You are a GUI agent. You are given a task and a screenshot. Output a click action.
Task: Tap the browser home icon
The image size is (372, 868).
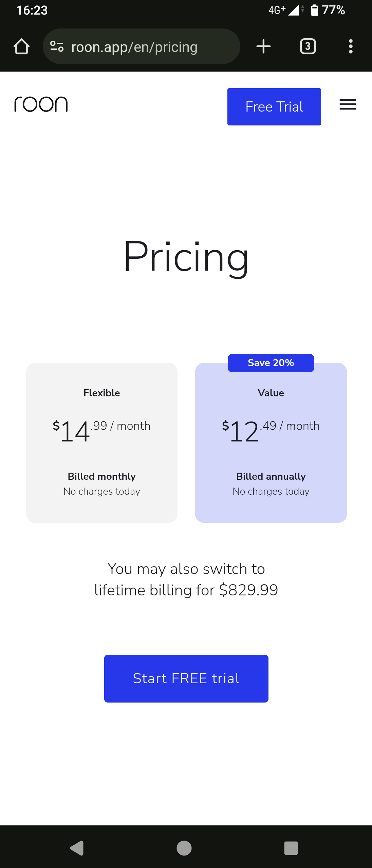coord(21,46)
